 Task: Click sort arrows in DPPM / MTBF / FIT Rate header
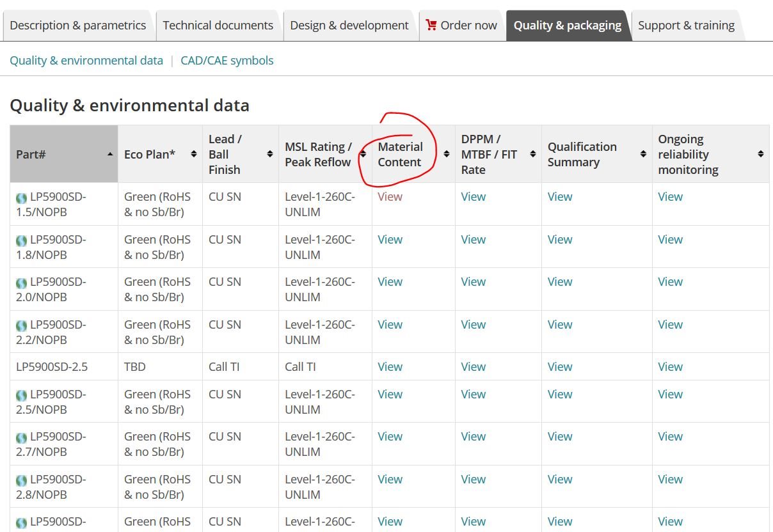coord(532,154)
